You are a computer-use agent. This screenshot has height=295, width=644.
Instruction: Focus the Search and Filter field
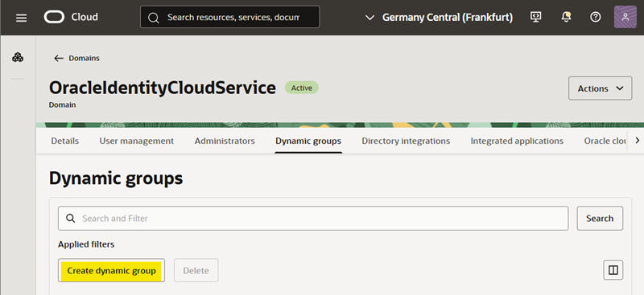click(313, 219)
